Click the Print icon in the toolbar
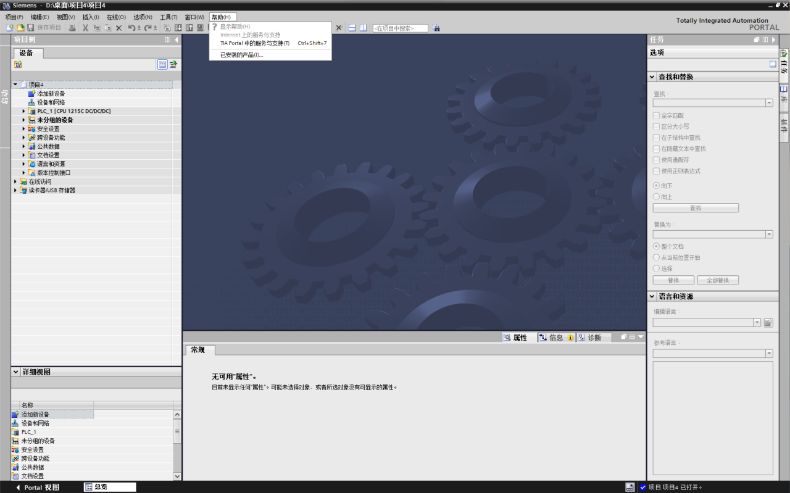Viewport: 790px width, 493px height. (x=72, y=28)
